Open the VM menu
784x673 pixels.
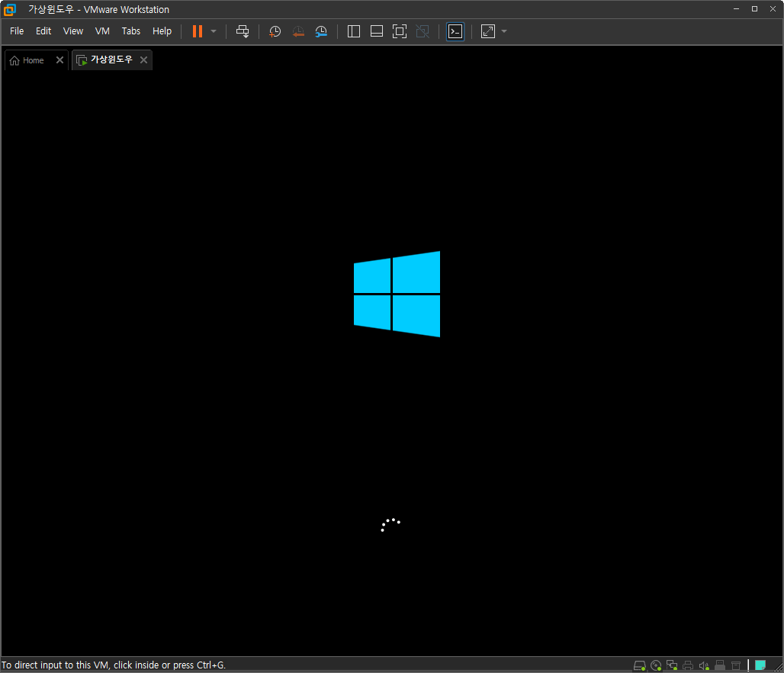102,31
